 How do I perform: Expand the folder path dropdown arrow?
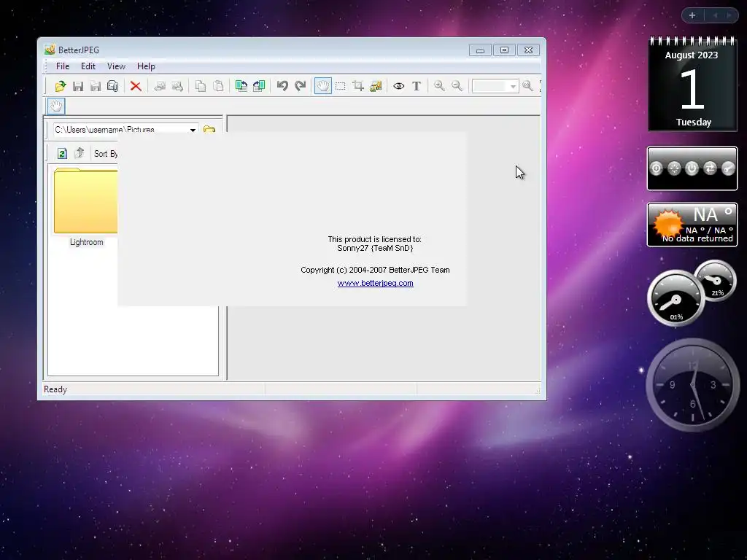coord(193,130)
